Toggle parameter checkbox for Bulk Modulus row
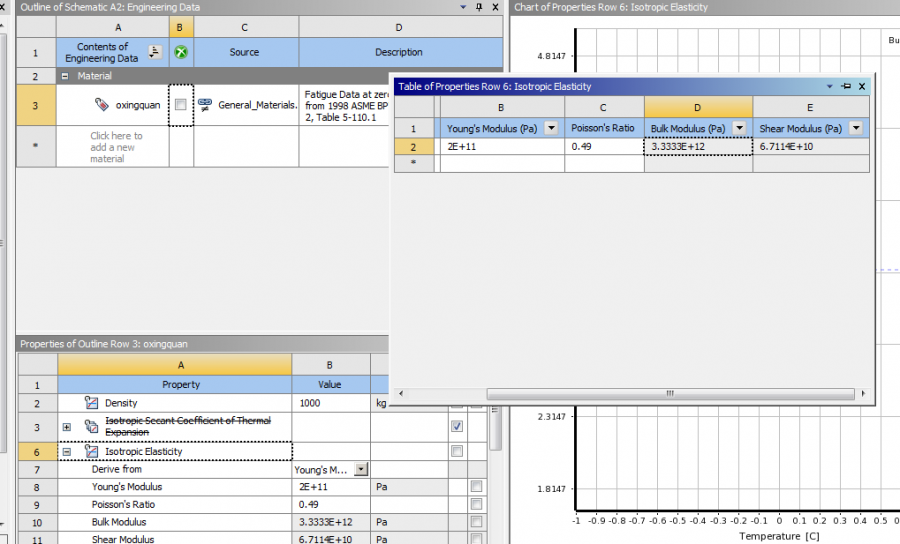The image size is (900, 544). [476, 522]
